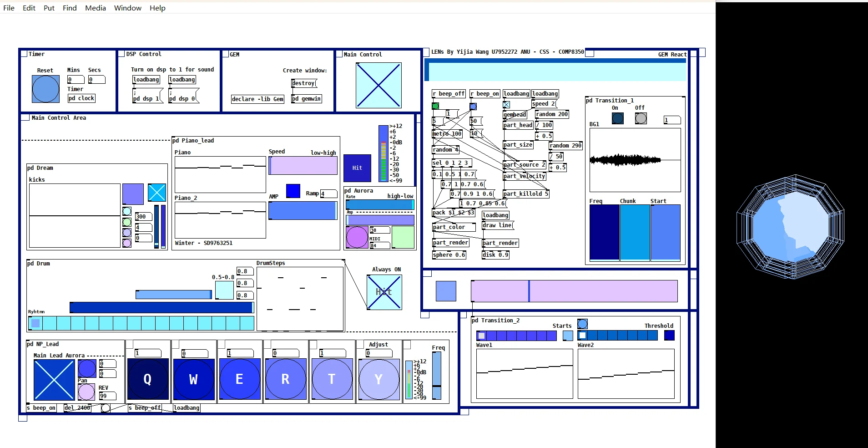Click the Speed slider in Piano_lead
The image size is (868, 448).
(x=303, y=166)
